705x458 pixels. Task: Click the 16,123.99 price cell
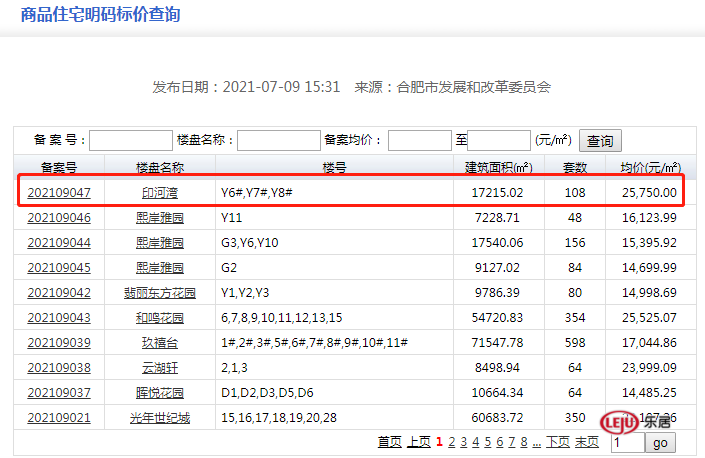coord(649,218)
